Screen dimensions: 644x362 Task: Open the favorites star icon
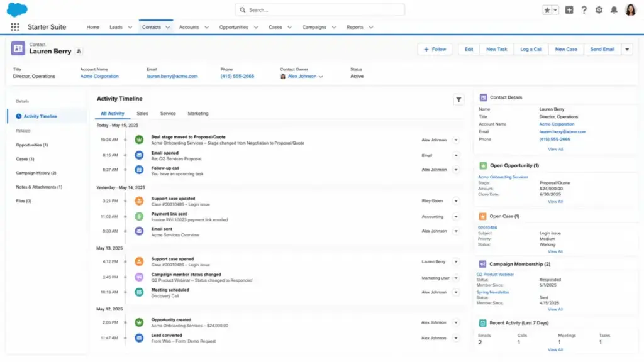point(547,10)
